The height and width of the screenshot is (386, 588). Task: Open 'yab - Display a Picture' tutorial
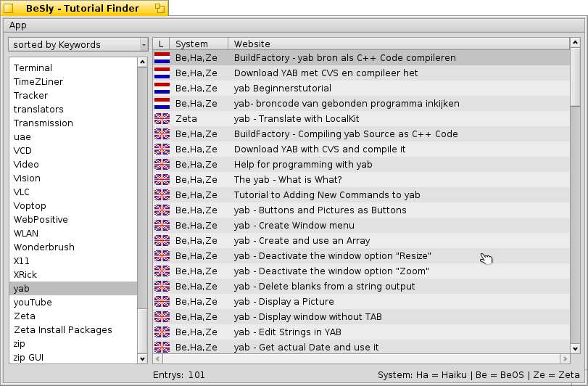tap(361, 301)
